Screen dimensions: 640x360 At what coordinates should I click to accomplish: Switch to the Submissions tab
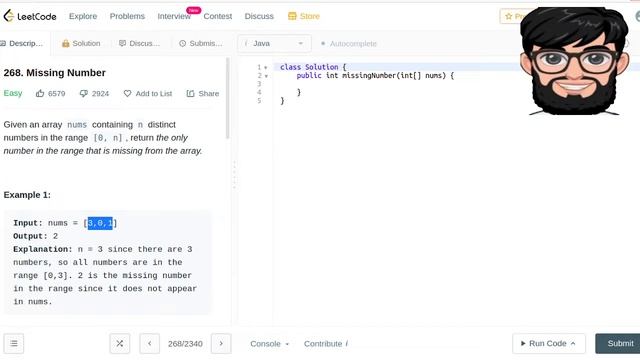(x=201, y=43)
